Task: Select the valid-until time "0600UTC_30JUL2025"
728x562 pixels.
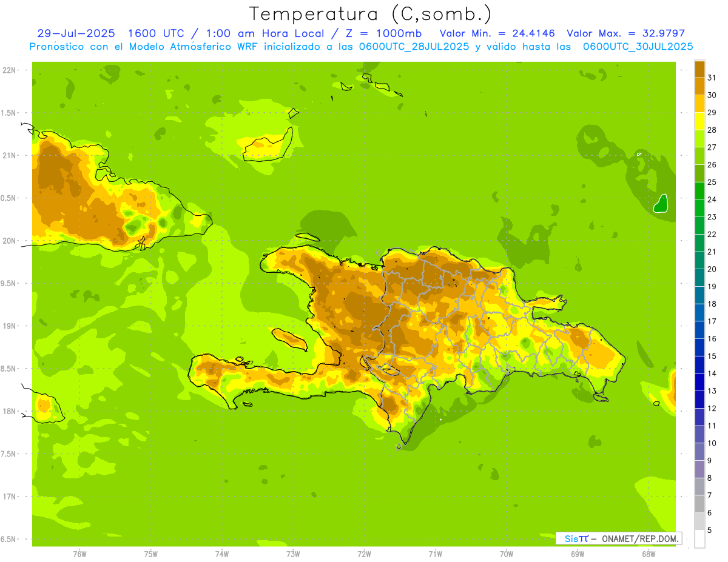Action: point(638,46)
